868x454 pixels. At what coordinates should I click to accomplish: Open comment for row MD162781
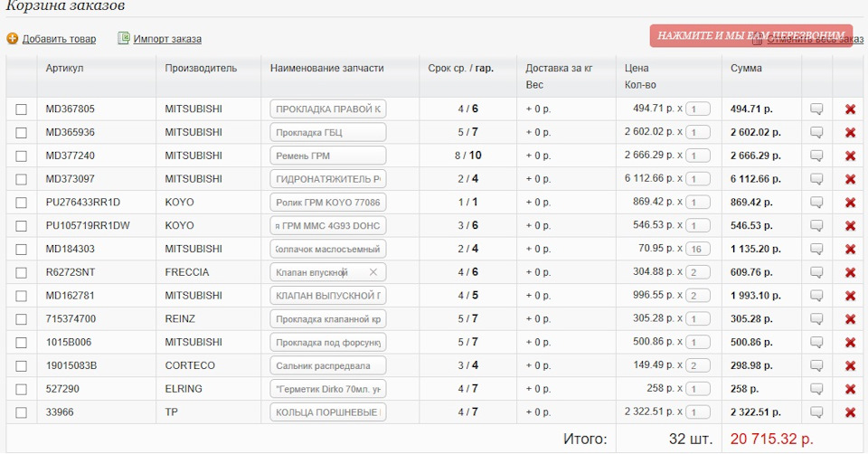click(816, 295)
